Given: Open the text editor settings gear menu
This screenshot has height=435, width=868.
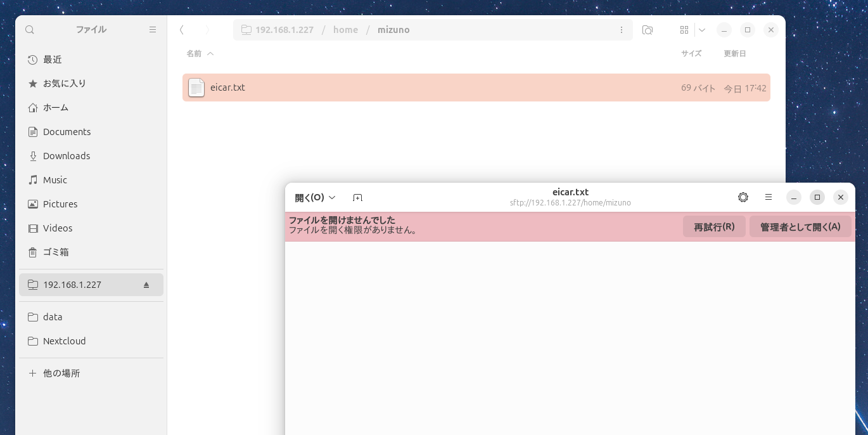Looking at the screenshot, I should (x=743, y=197).
